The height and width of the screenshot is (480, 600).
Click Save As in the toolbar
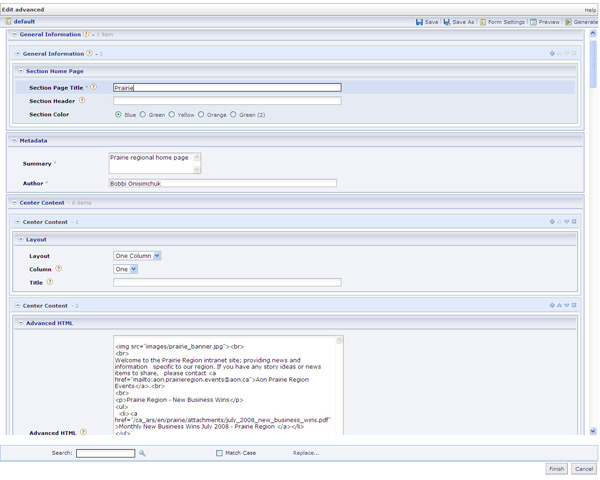[x=459, y=22]
